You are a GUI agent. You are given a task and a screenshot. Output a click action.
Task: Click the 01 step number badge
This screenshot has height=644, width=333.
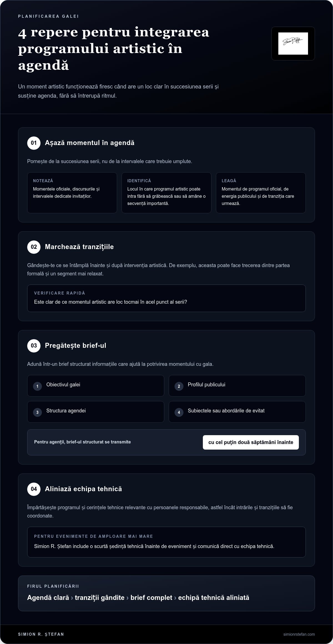(x=34, y=143)
